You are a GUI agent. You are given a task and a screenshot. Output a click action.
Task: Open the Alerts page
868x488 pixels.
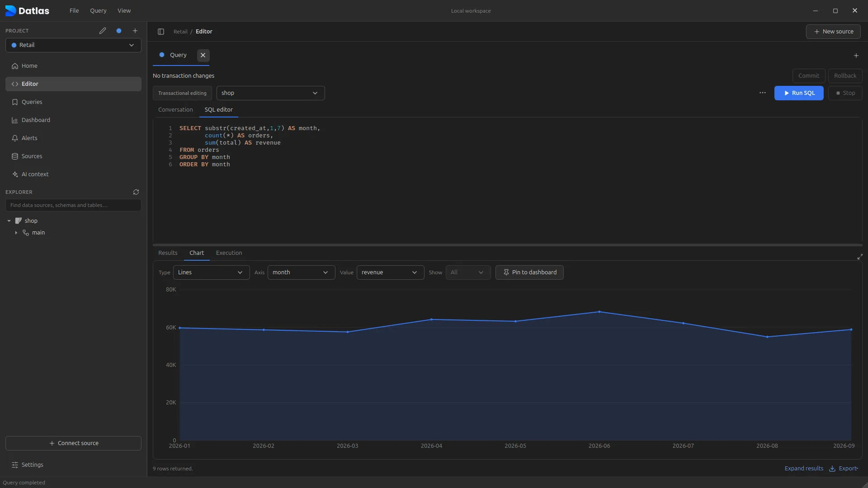(73, 138)
